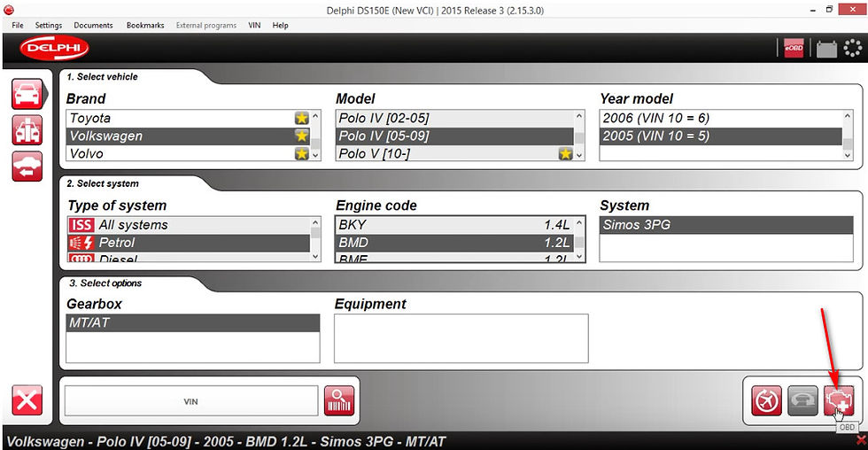The height and width of the screenshot is (450, 868).
Task: Click the VIN barcode search button
Action: pyautogui.click(x=338, y=400)
